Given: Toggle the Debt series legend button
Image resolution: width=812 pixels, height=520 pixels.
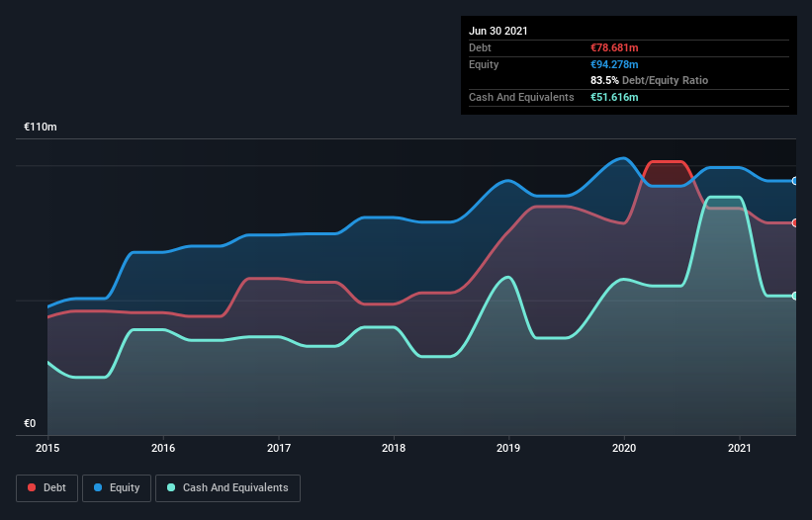Looking at the screenshot, I should pos(47,488).
